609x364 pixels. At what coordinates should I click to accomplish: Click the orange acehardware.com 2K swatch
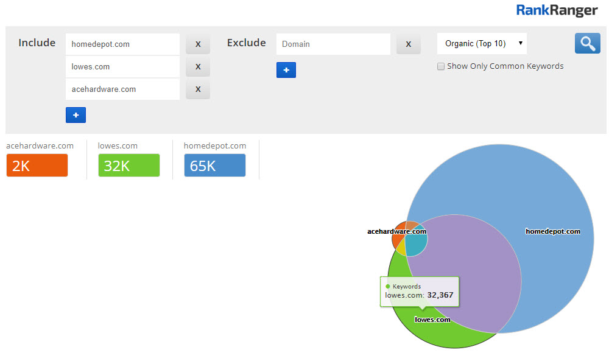coord(37,165)
